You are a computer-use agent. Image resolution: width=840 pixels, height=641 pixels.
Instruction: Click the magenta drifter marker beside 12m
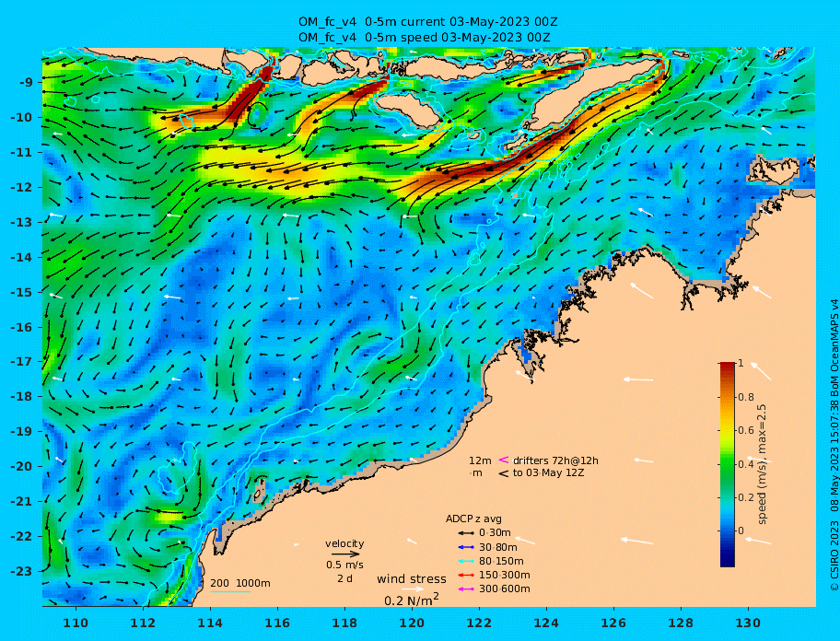(504, 460)
